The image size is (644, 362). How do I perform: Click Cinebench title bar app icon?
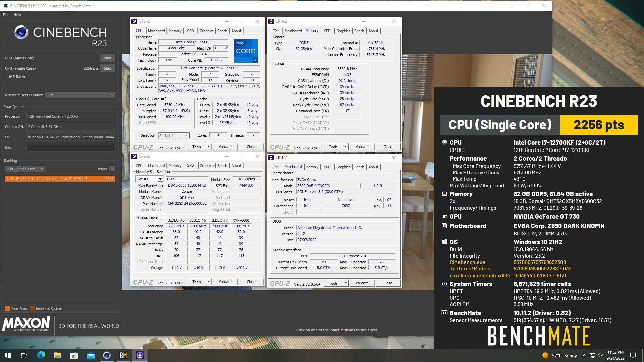pos(5,6)
